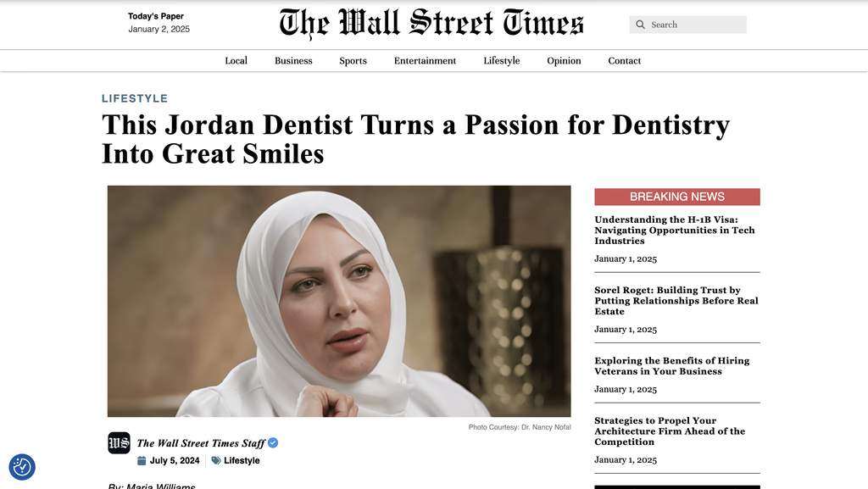Click the blue verified badge
Viewport: 868px width, 489px height.
pos(273,442)
